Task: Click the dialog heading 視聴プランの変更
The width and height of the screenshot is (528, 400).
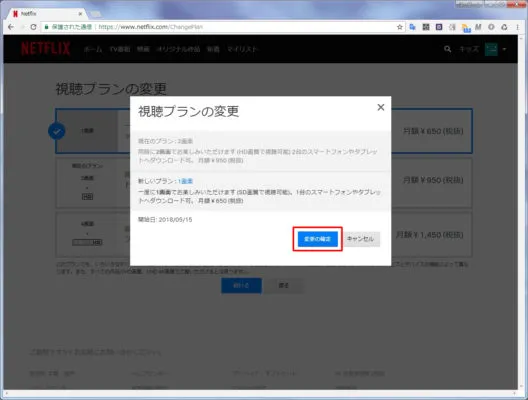Action: pyautogui.click(x=189, y=111)
